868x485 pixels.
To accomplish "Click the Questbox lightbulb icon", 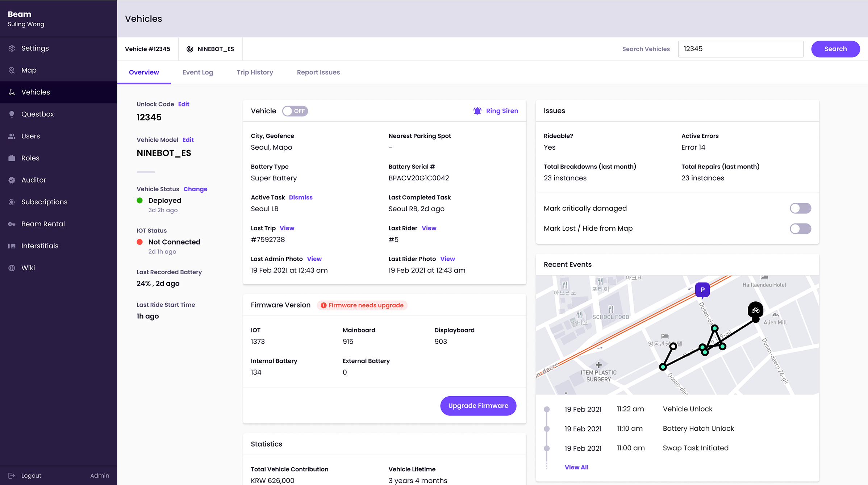I will point(12,114).
